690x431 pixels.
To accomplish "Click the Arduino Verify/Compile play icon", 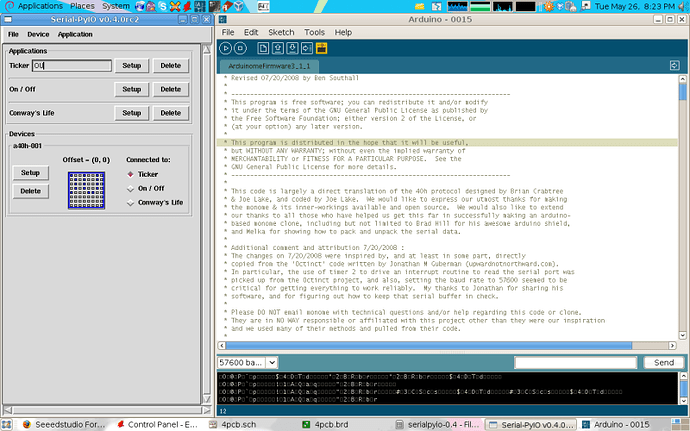I will (x=225, y=48).
